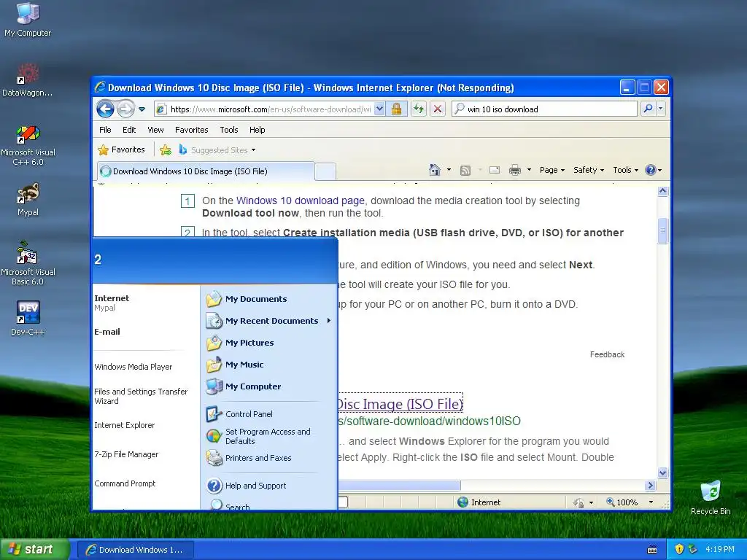Screen dimensions: 747x560
Task: Click the vertical scrollbar up arrow
Action: pos(662,192)
